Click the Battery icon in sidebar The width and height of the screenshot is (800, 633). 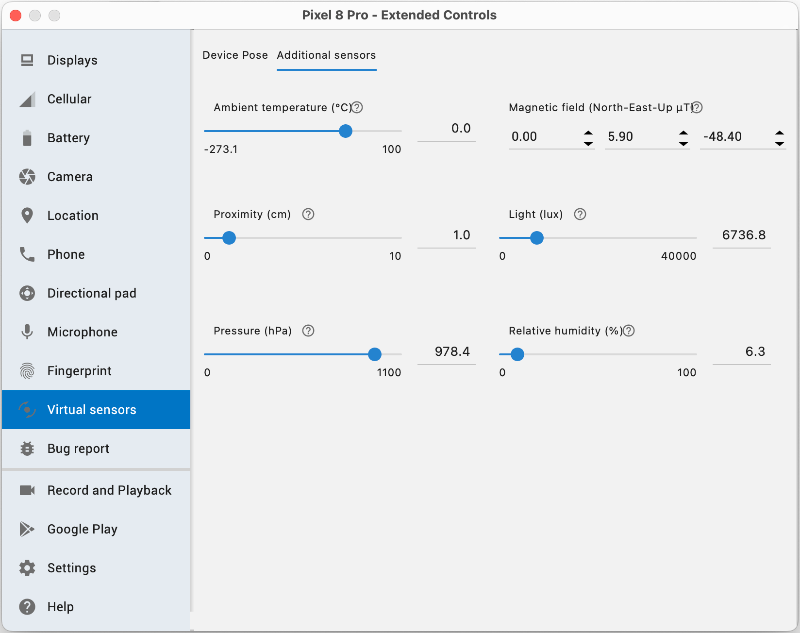(27, 138)
